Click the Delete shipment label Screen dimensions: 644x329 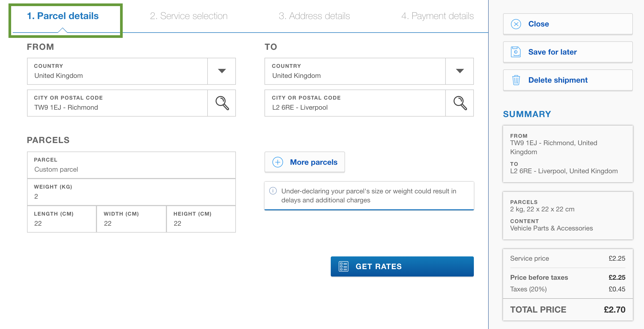558,80
